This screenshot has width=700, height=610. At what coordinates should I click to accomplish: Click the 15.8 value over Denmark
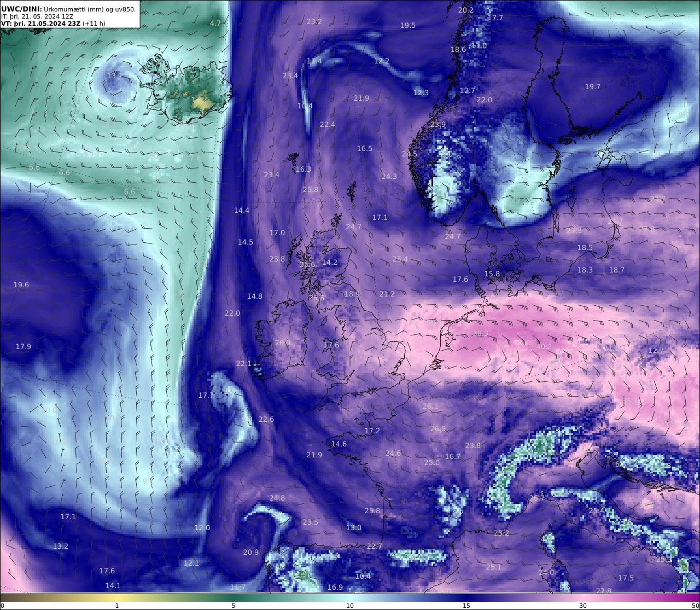click(x=492, y=274)
